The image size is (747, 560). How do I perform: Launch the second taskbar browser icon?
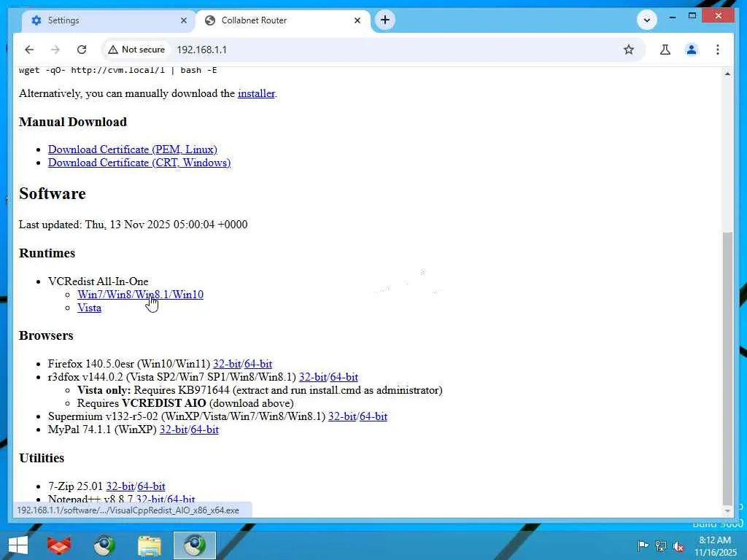coord(104,545)
